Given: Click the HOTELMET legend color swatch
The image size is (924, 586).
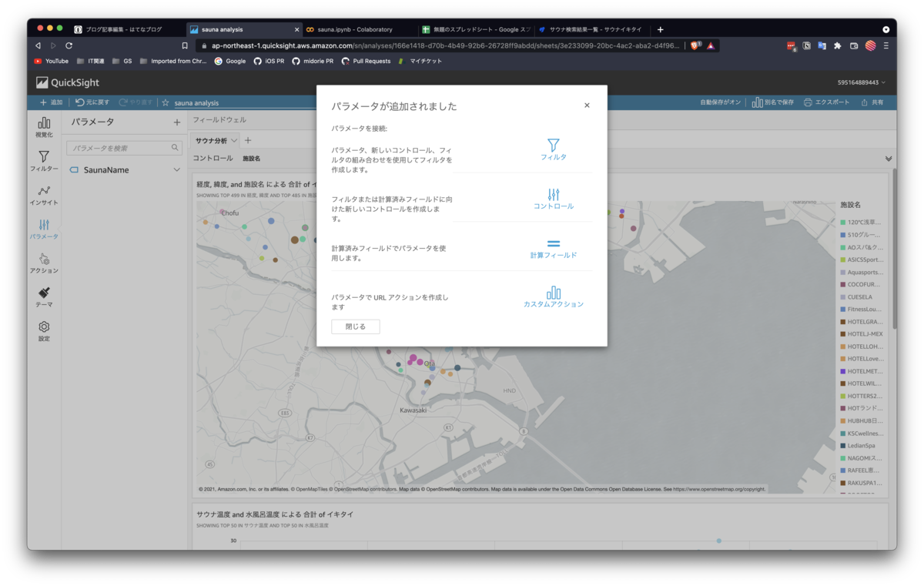Looking at the screenshot, I should [843, 371].
